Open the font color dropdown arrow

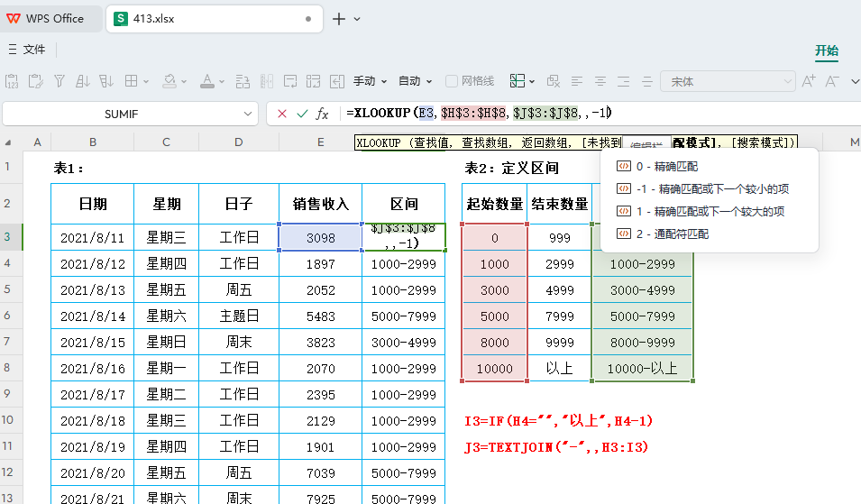pos(222,82)
